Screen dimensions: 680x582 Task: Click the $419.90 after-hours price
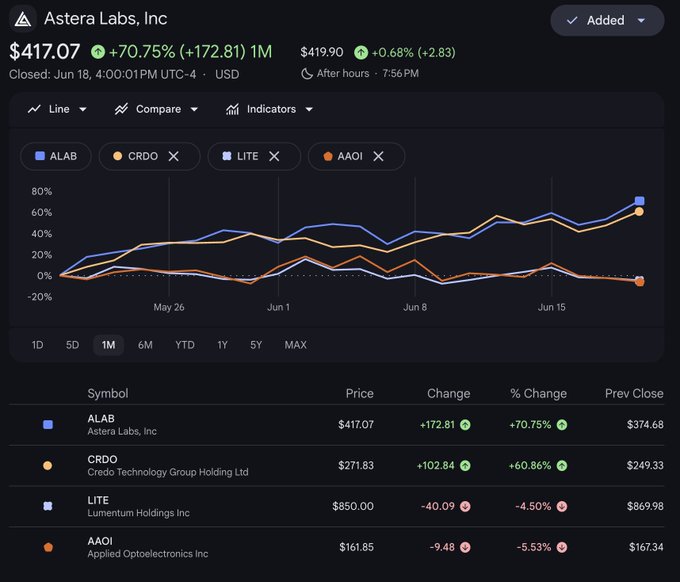[x=322, y=52]
